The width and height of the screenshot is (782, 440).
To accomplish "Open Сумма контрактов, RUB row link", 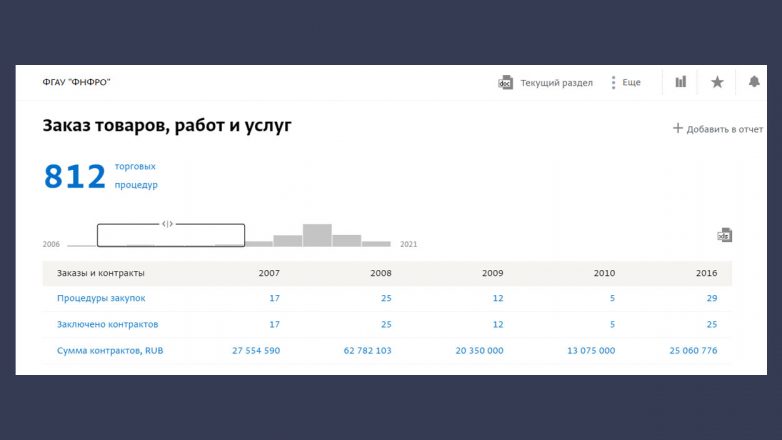I will (x=110, y=350).
